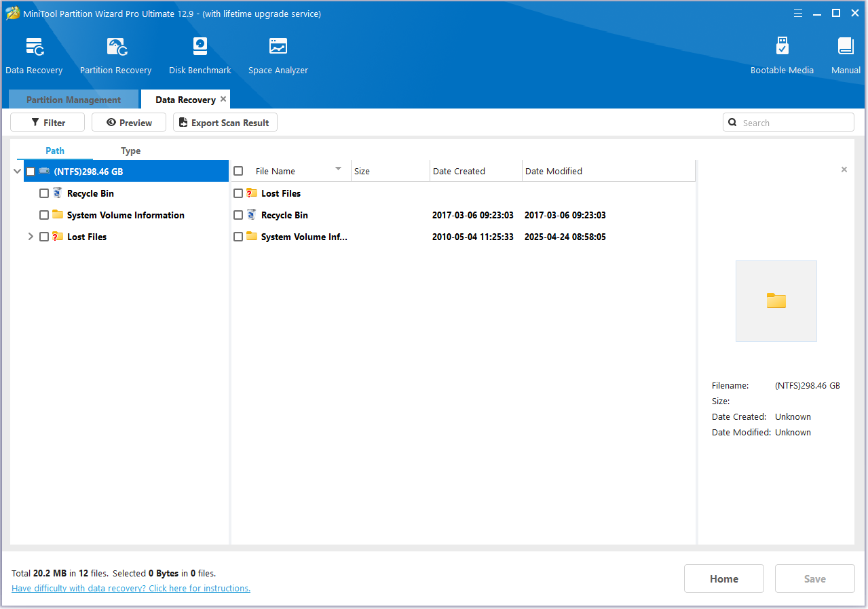This screenshot has width=868, height=609.
Task: Click Lost Files name in file list
Action: point(281,193)
